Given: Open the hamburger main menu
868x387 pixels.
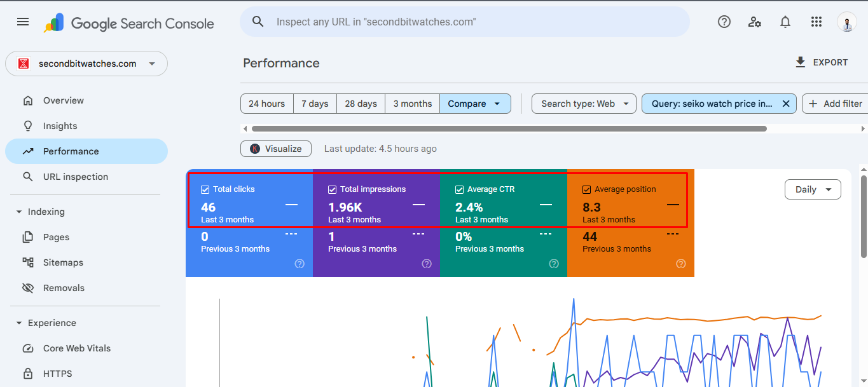Looking at the screenshot, I should tap(23, 22).
